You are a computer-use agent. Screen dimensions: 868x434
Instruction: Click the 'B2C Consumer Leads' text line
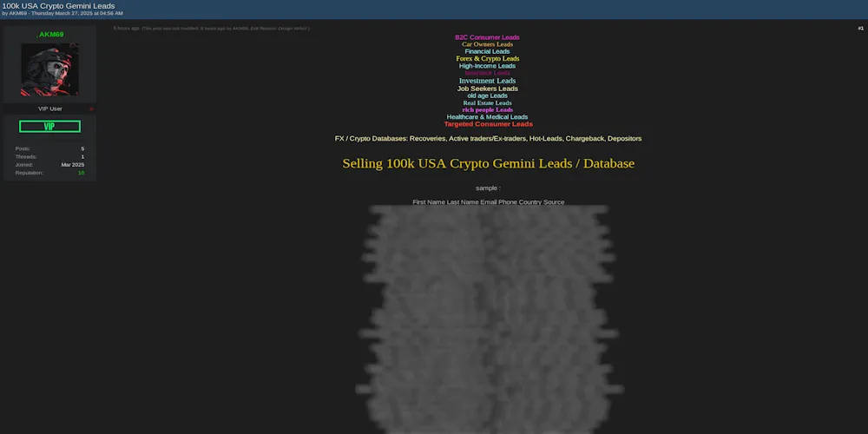point(487,37)
